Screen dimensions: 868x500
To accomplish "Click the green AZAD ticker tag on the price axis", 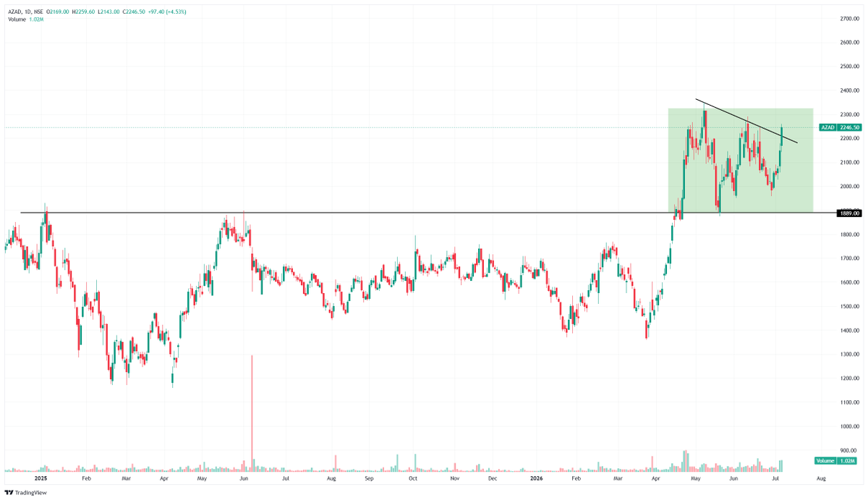I will pyautogui.click(x=827, y=127).
